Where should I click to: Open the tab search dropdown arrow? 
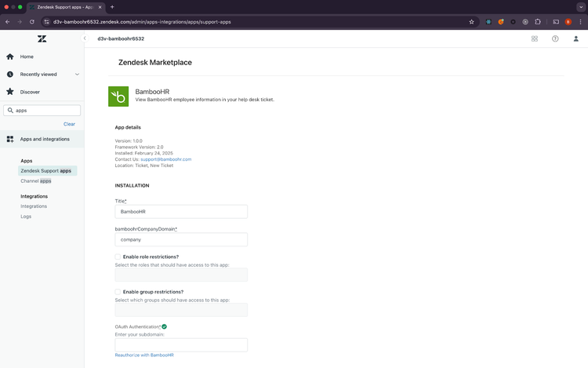tap(581, 7)
